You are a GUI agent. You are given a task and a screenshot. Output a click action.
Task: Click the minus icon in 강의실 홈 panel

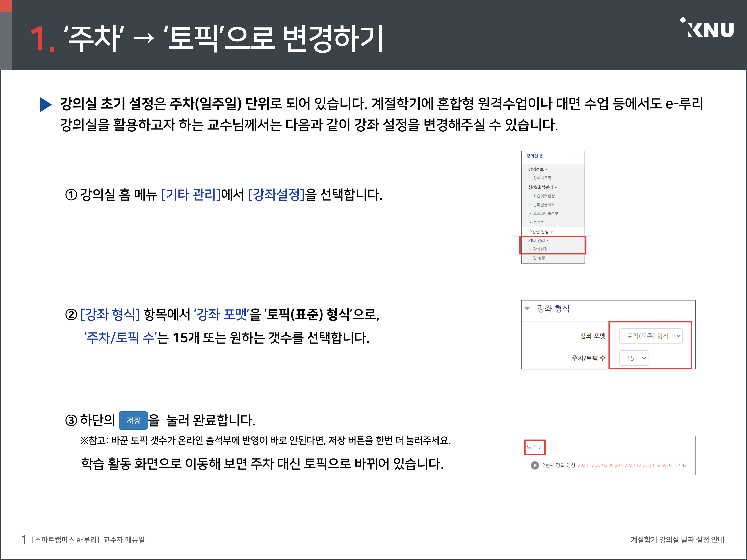pos(577,156)
